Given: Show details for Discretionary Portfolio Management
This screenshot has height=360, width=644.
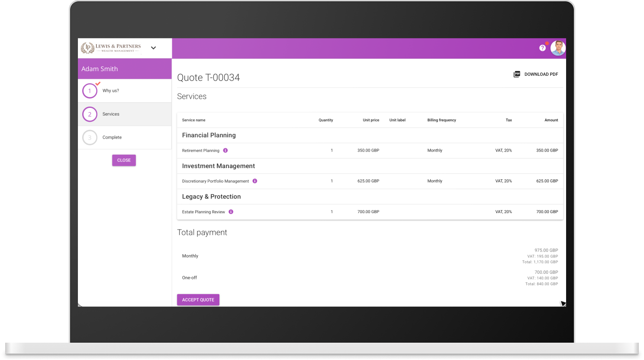Looking at the screenshot, I should 254,181.
